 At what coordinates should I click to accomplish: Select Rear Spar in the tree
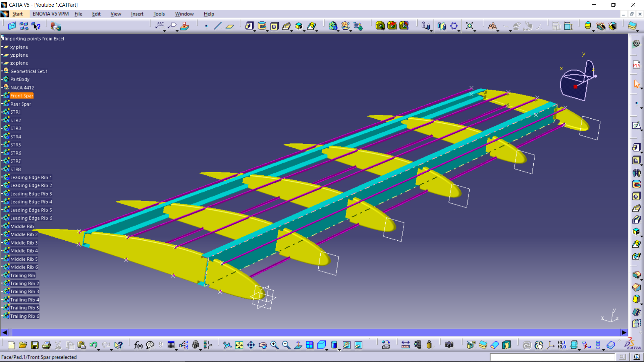(20, 104)
